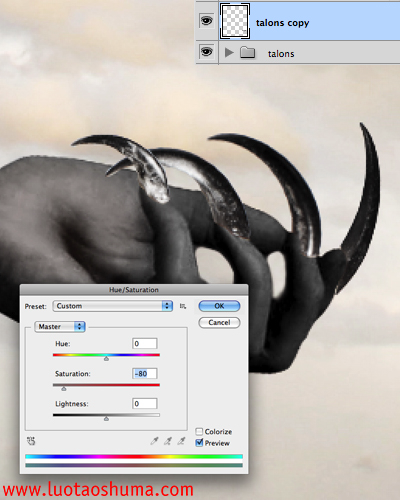
Task: Click the Cancel button
Action: coord(219,323)
